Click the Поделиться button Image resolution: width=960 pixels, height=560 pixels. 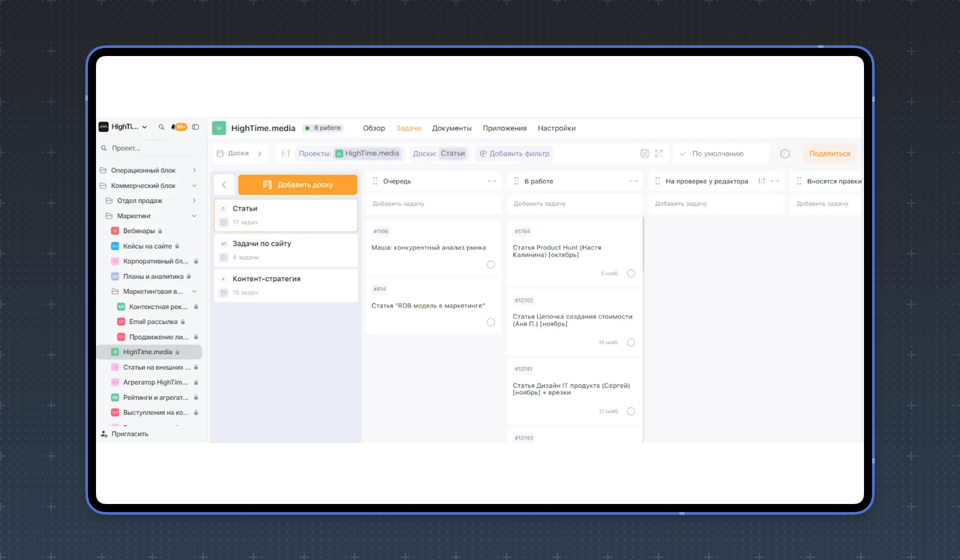pos(829,154)
